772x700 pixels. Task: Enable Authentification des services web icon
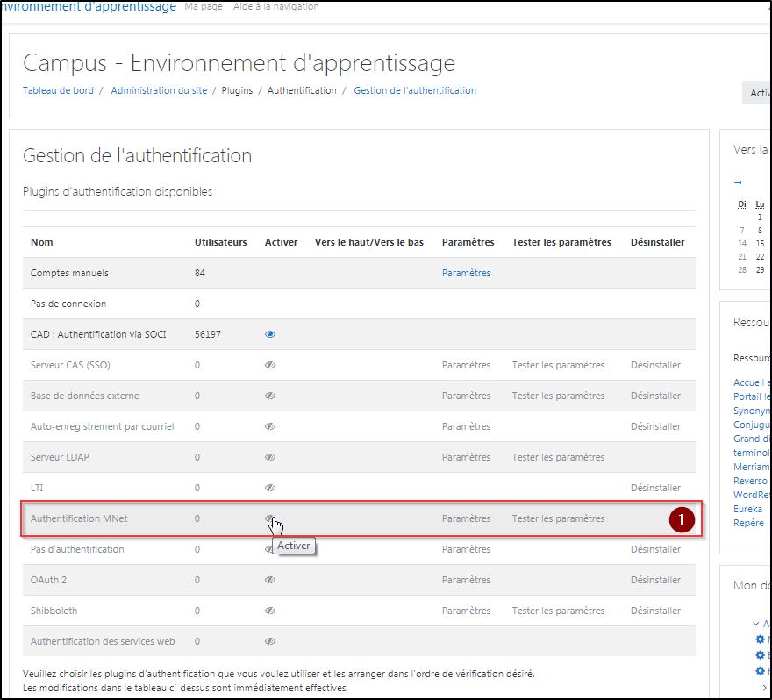[270, 641]
